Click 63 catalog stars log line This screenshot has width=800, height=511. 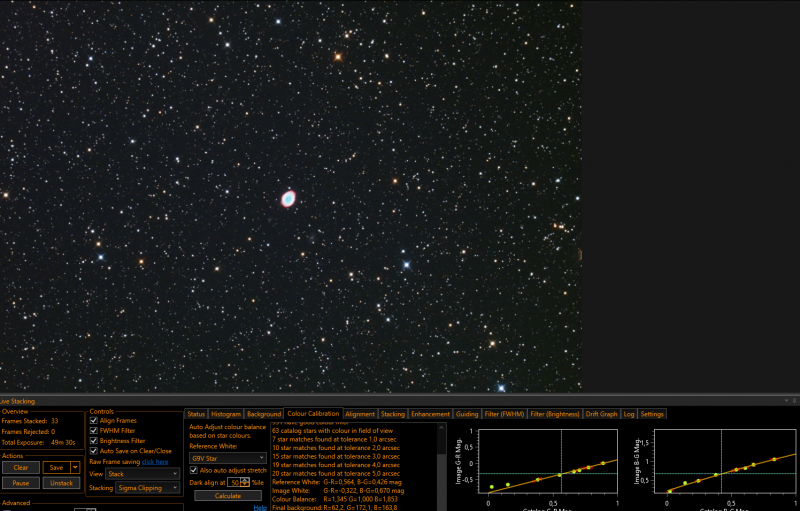tap(333, 431)
